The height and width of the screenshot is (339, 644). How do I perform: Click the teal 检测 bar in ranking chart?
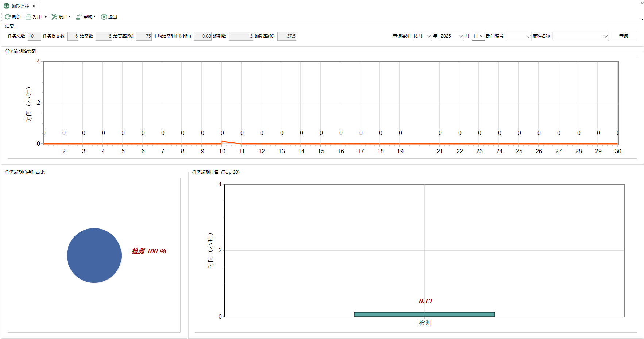(x=424, y=315)
